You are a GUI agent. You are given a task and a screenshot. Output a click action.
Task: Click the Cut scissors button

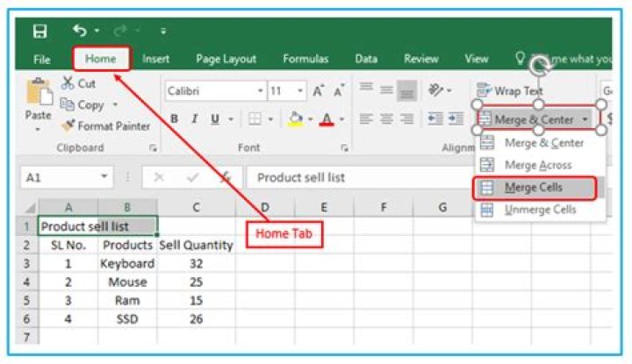click(79, 83)
